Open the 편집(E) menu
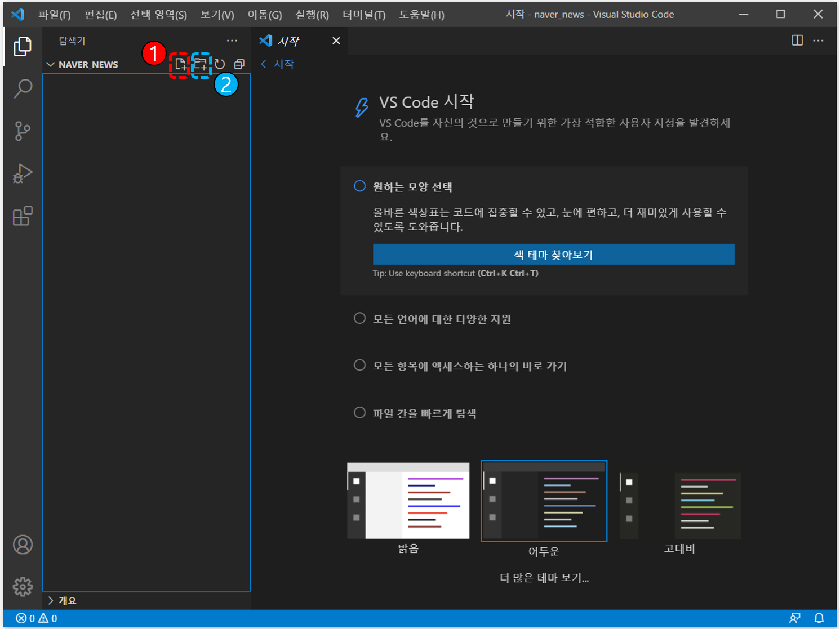Screen dimensions: 840x629 point(100,15)
